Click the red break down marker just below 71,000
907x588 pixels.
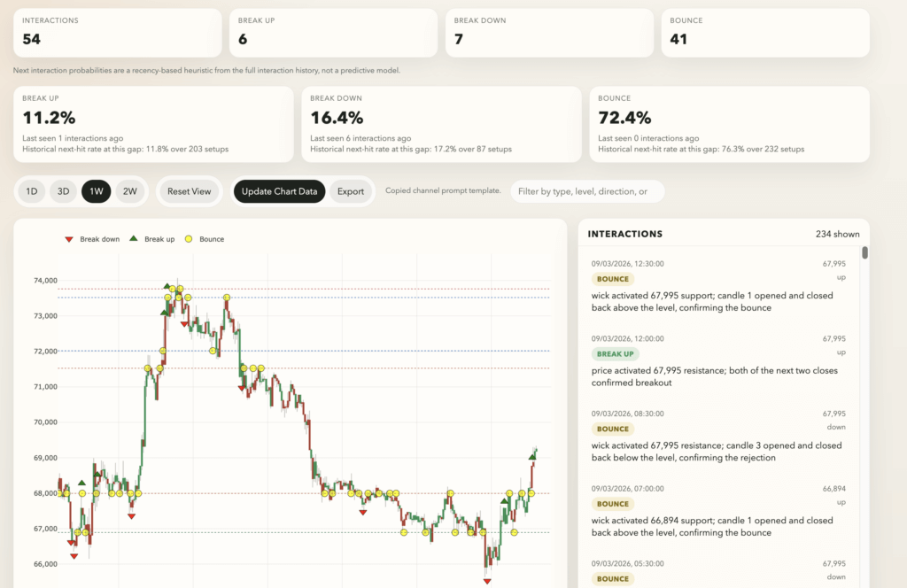click(241, 388)
